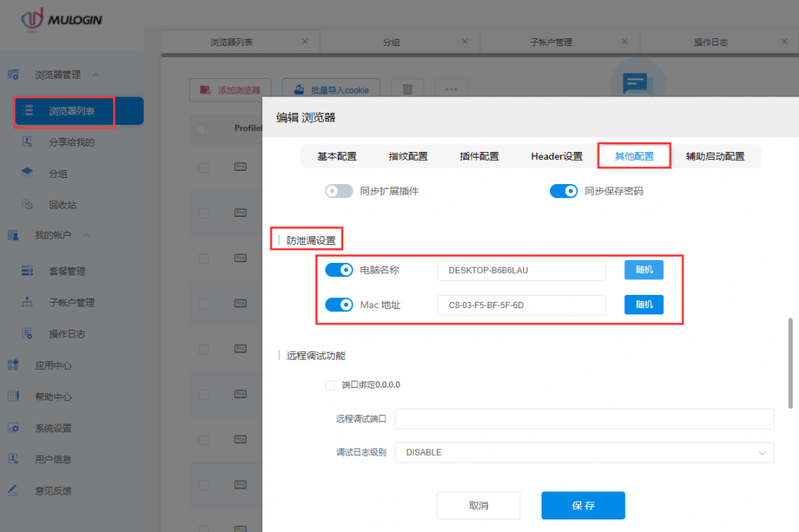Switch to 辅助启动配置 tab
The image size is (799, 532).
(x=715, y=157)
